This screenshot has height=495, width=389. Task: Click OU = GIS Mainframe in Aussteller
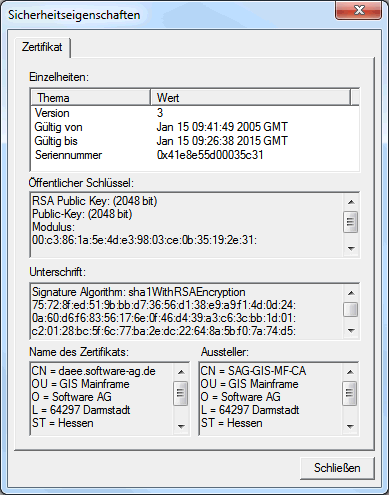(249, 384)
